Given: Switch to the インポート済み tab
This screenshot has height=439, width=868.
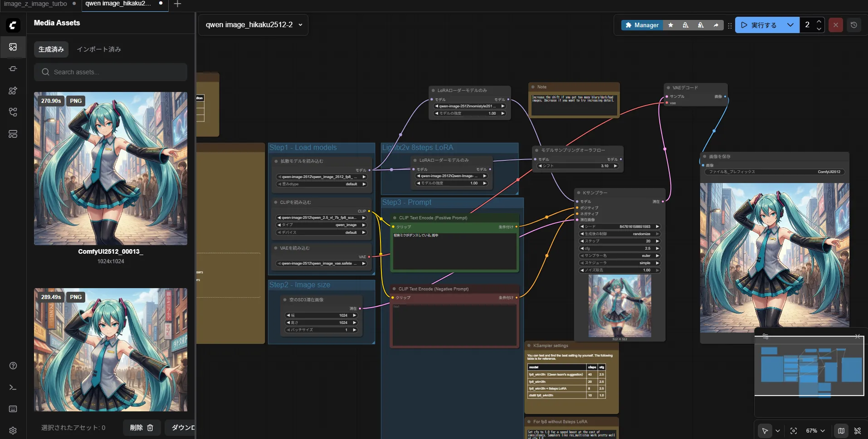Looking at the screenshot, I should [x=98, y=49].
